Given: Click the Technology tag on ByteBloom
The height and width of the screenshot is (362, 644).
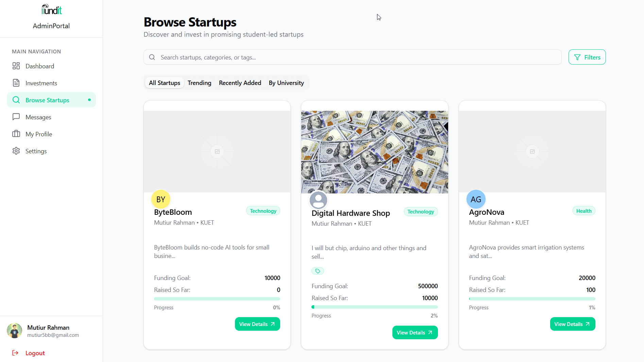Looking at the screenshot, I should (263, 211).
